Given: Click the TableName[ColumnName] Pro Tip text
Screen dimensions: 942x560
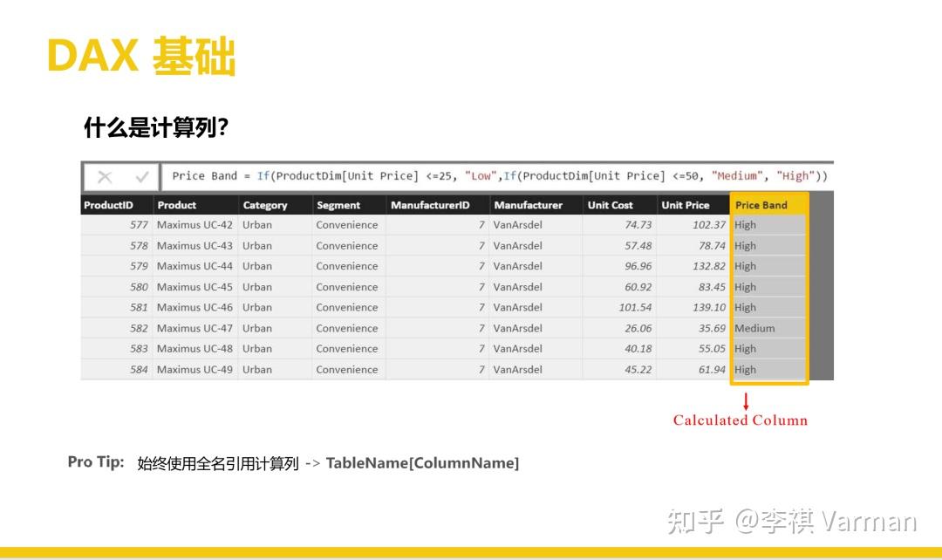Looking at the screenshot, I should click(x=422, y=462).
